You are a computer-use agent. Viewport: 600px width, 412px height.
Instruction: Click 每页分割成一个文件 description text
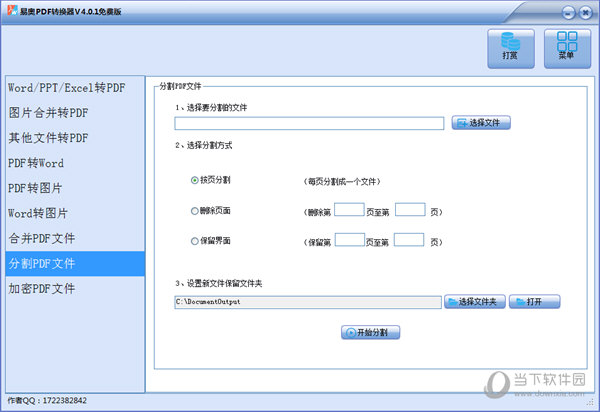342,181
